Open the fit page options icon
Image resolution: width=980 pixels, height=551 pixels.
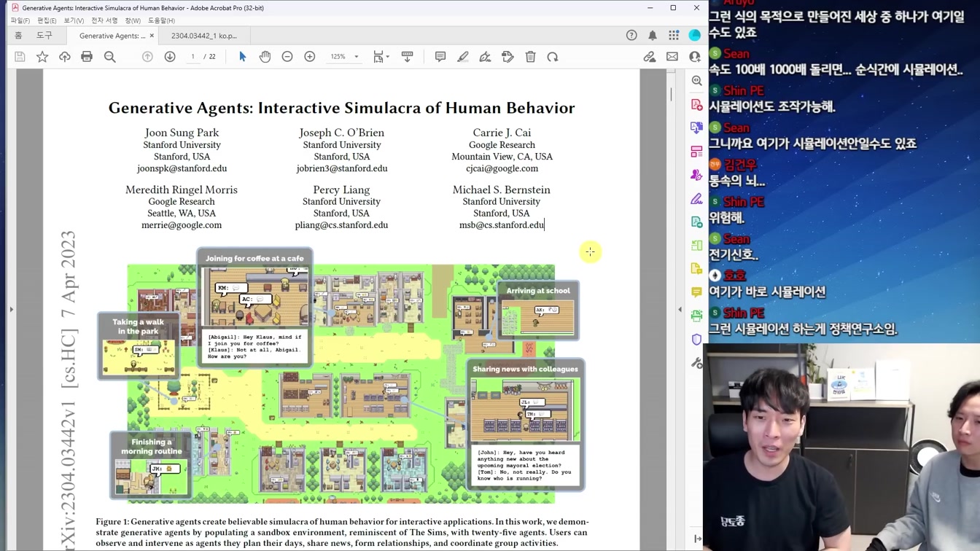click(x=379, y=57)
